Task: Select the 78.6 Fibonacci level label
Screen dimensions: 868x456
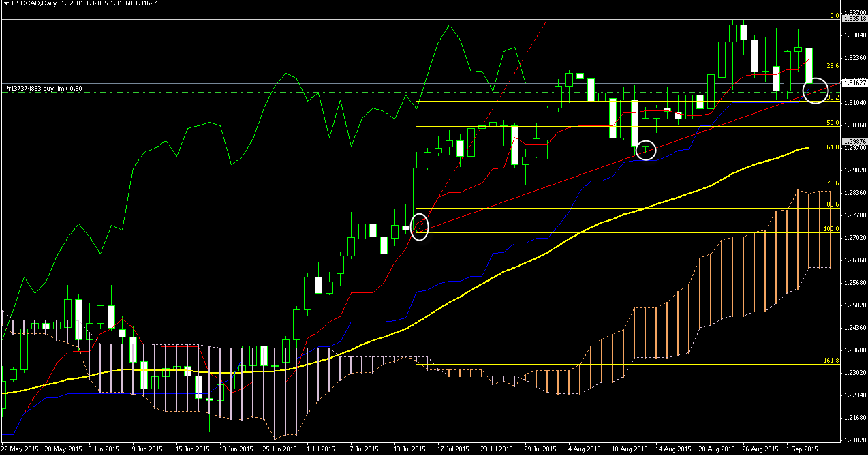Action: click(832, 183)
